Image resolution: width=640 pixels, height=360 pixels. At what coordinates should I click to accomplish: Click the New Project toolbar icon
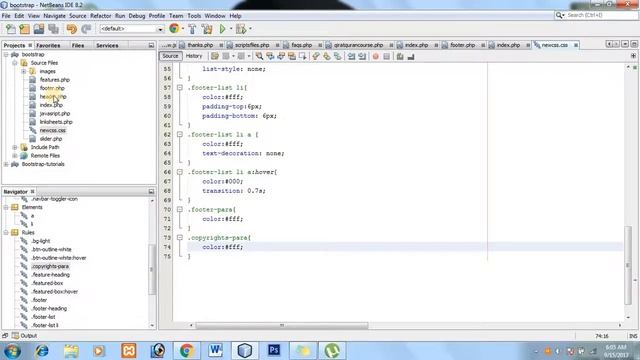(24, 29)
